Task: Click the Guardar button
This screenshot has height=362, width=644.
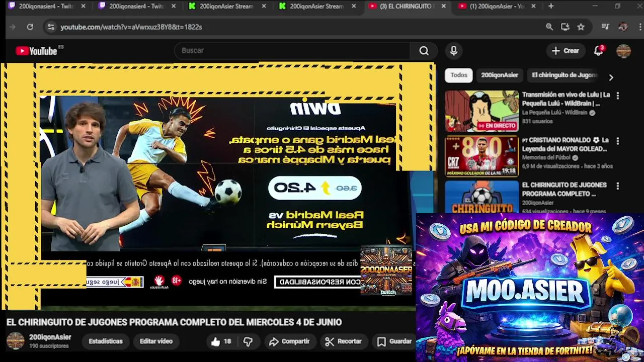Action: 394,341
